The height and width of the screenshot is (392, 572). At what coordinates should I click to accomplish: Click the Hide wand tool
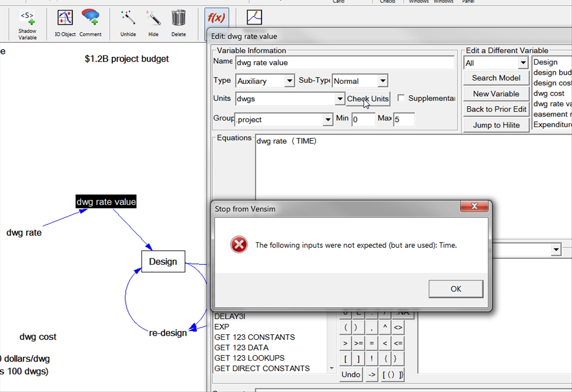coord(153,24)
